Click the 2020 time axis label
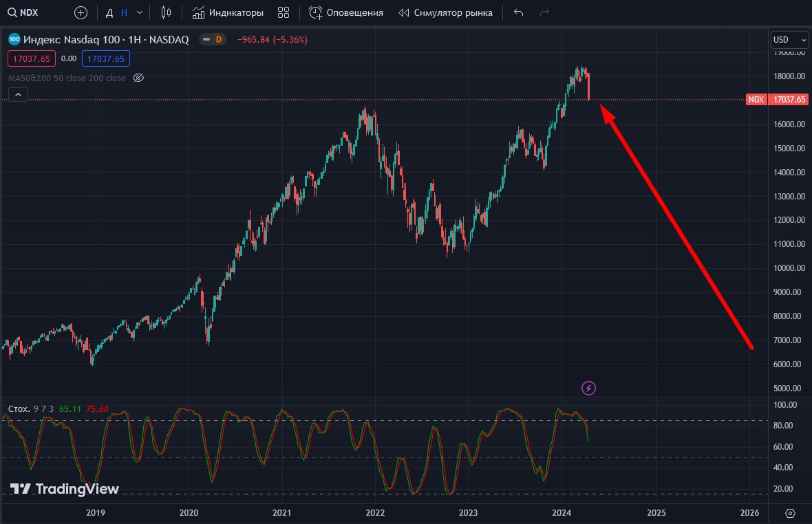This screenshot has height=524, width=812. (x=189, y=512)
